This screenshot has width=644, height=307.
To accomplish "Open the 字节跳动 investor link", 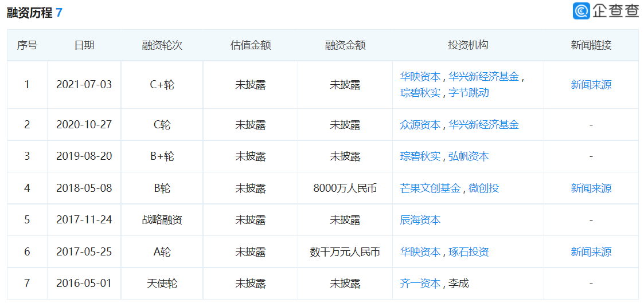I will pos(469,92).
